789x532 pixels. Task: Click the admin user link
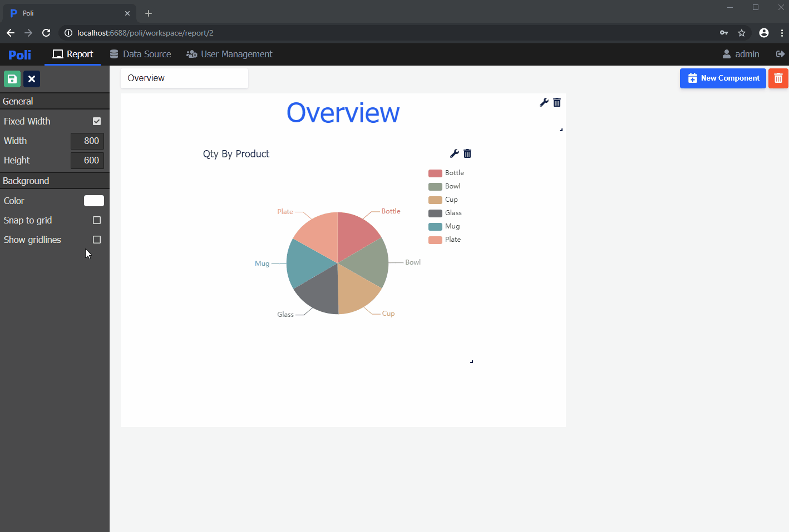click(x=741, y=54)
